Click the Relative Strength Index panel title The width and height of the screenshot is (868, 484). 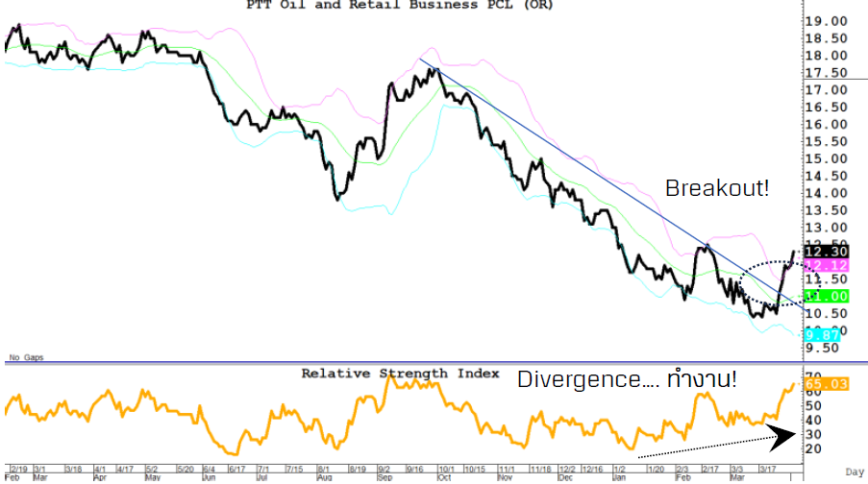pos(400,374)
